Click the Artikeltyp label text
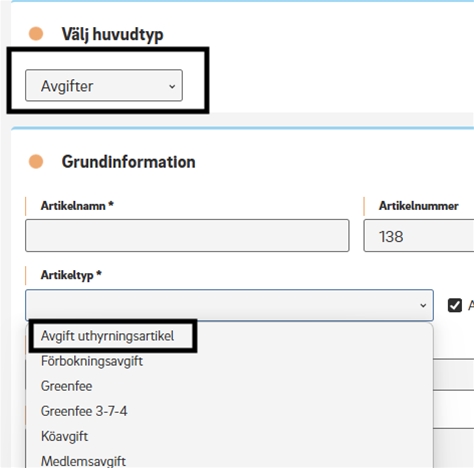The height and width of the screenshot is (468, 474). (71, 275)
